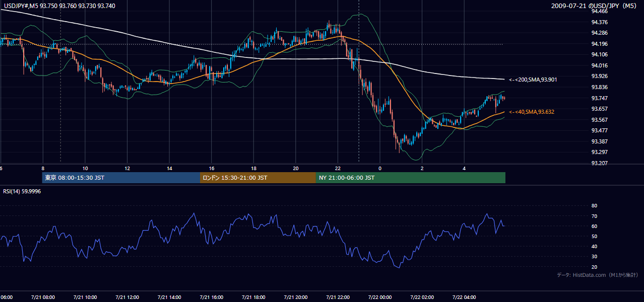Click the RSI 60 level label
Screen dimensions: 644x302
click(x=594, y=226)
